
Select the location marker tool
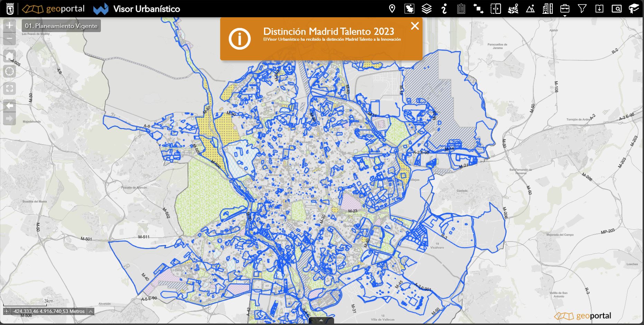(392, 9)
